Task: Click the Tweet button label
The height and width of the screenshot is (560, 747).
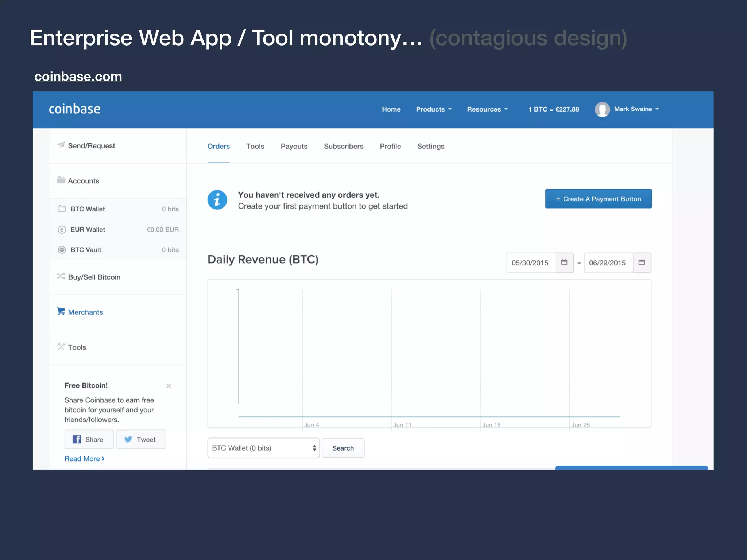Action: point(146,439)
